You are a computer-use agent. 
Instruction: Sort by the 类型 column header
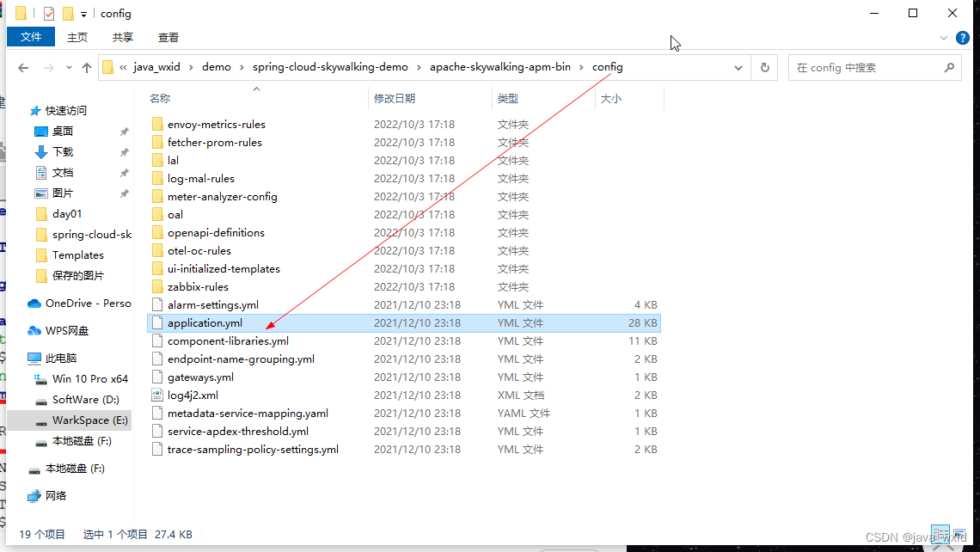(507, 98)
